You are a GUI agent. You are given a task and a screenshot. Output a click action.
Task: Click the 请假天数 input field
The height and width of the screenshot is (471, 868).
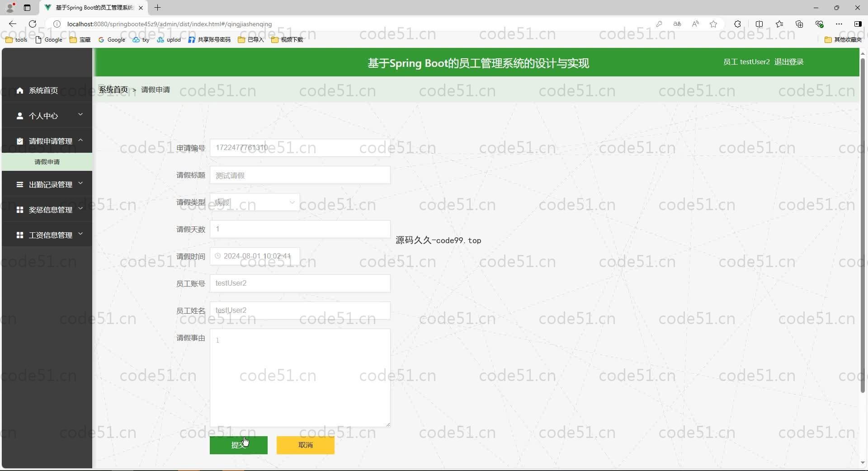(300, 229)
